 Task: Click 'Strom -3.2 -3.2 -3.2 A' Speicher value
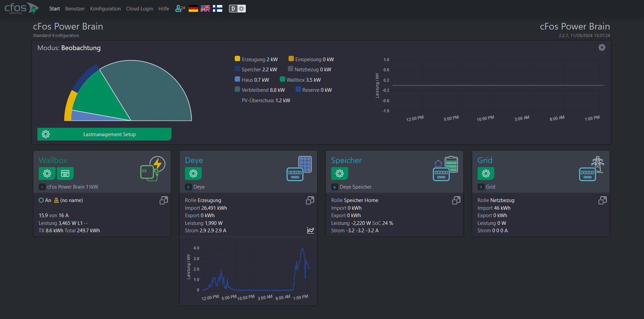pos(355,231)
